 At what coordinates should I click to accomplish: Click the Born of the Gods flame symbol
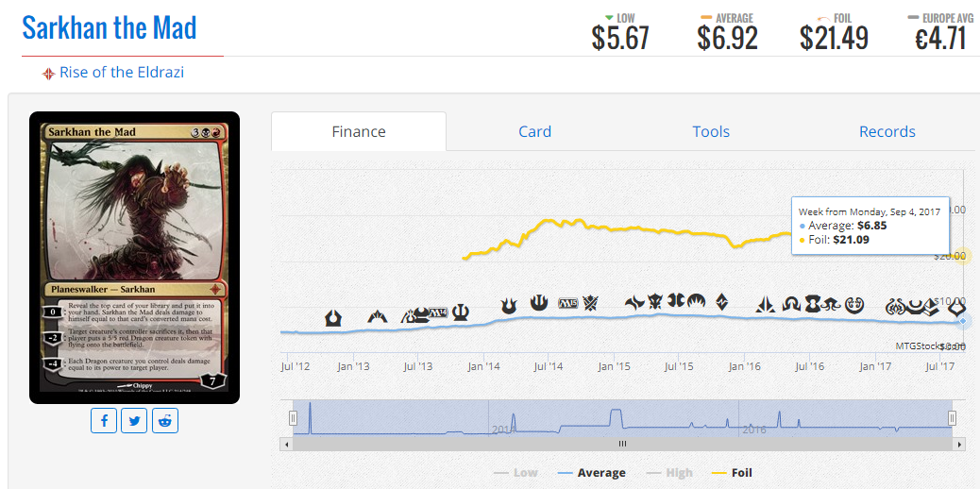click(x=510, y=305)
